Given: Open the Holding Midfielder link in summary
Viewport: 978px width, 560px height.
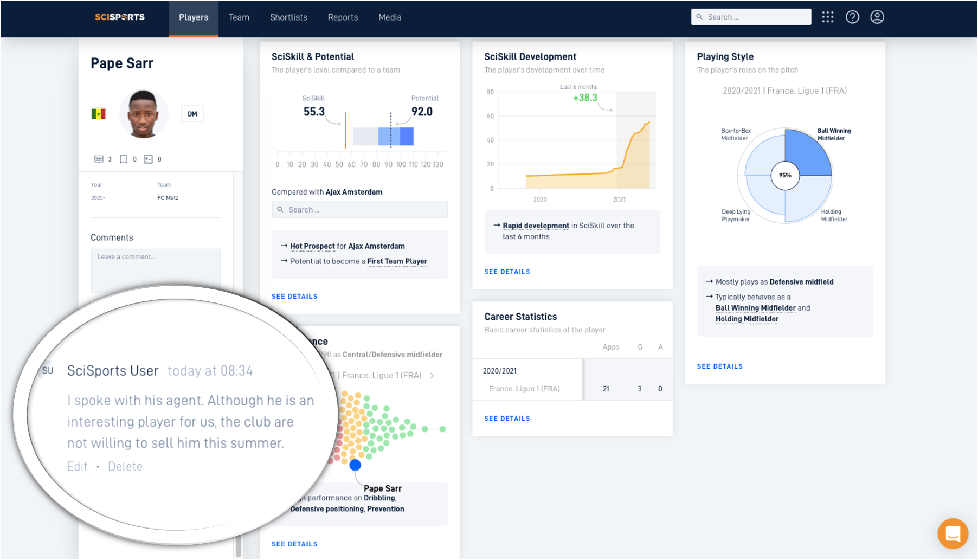Looking at the screenshot, I should [747, 319].
